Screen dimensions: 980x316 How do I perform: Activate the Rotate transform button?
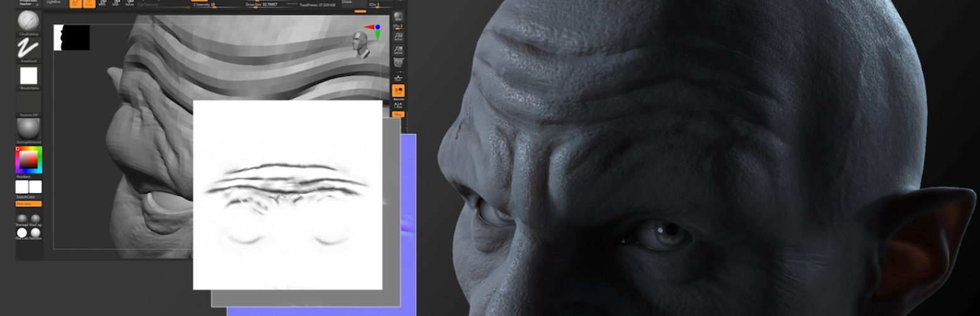[x=130, y=3]
